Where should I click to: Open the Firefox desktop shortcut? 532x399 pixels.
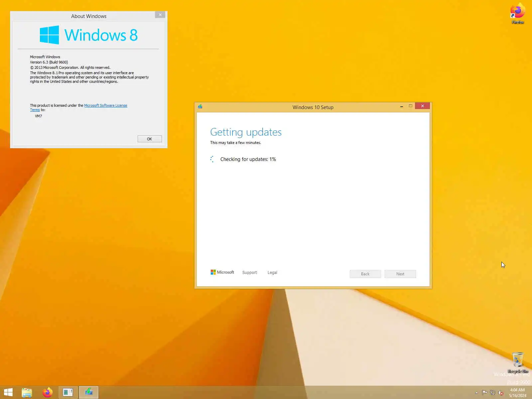point(518,14)
